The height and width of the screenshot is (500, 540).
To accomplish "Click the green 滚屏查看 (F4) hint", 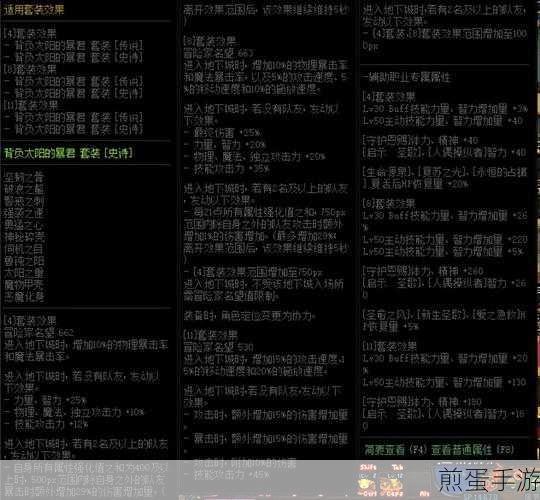I will (x=396, y=450).
